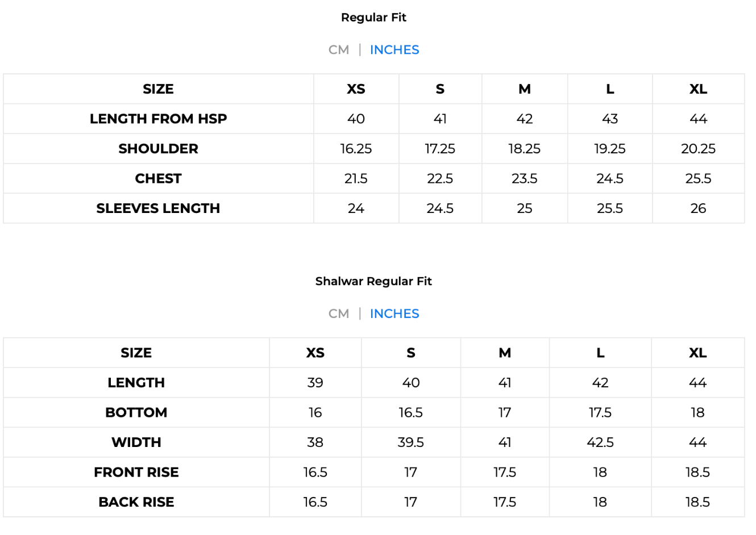This screenshot has height=535, width=756.
Task: Click the 20.25 shoulder value for XL
Action: point(698,149)
